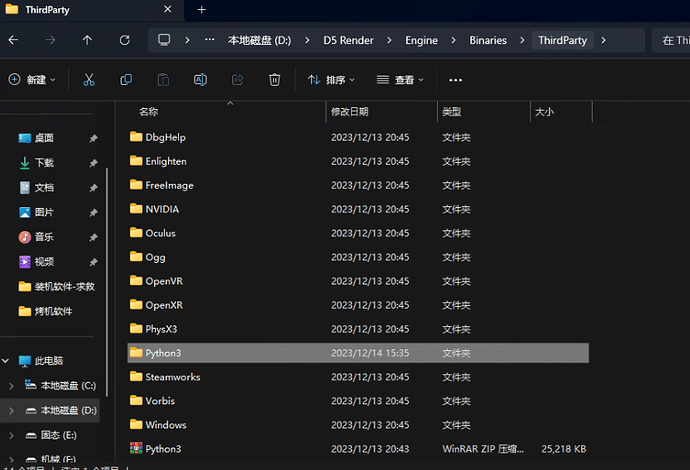Click the Binaries breadcrumb
Image resolution: width=690 pixels, height=470 pixels.
pyautogui.click(x=488, y=40)
